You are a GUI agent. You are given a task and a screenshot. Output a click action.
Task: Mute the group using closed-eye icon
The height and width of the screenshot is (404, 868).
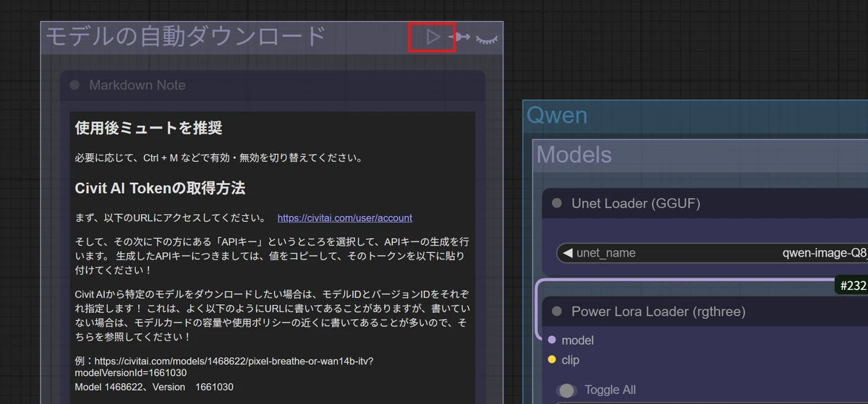coord(487,38)
